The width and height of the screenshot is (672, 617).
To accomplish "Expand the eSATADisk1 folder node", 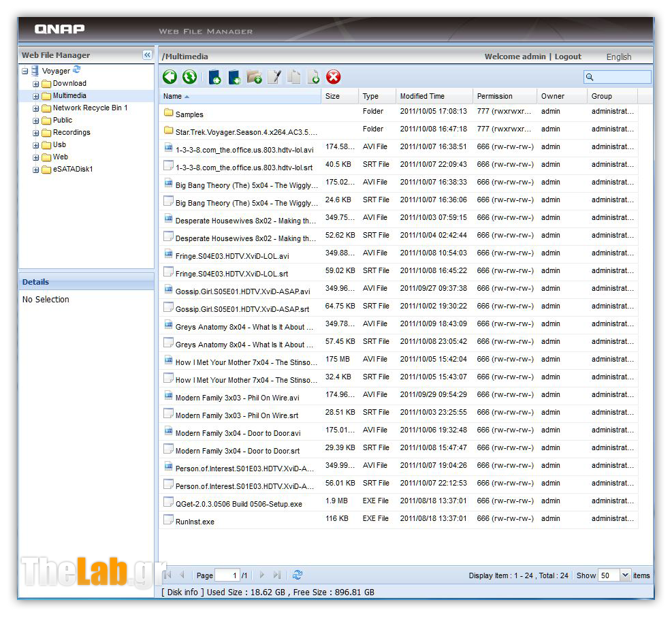I will click(x=36, y=170).
